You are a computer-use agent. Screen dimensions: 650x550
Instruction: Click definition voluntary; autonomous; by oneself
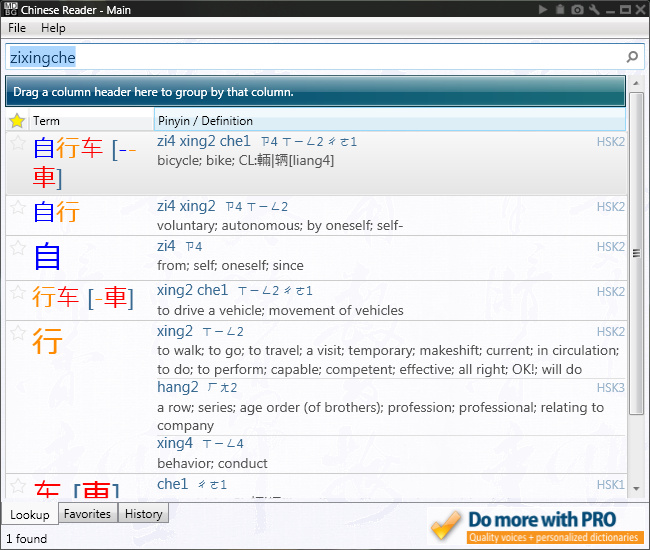(280, 225)
